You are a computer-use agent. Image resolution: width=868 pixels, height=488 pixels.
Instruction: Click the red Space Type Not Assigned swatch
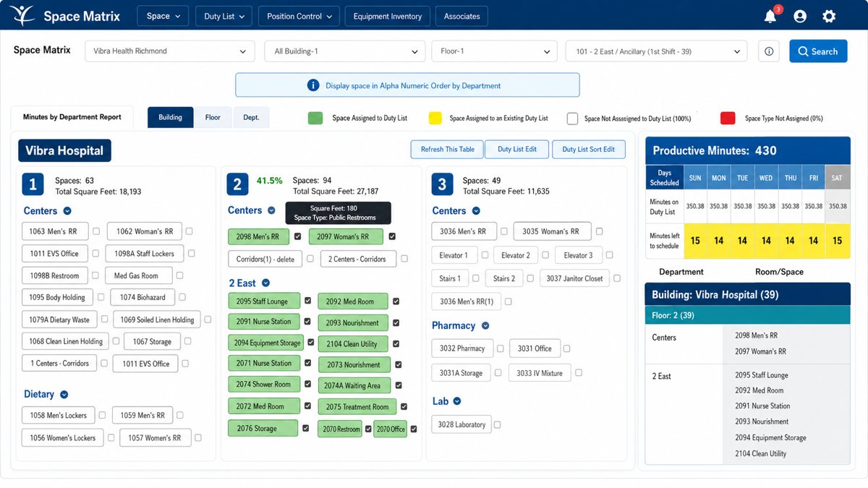click(728, 118)
